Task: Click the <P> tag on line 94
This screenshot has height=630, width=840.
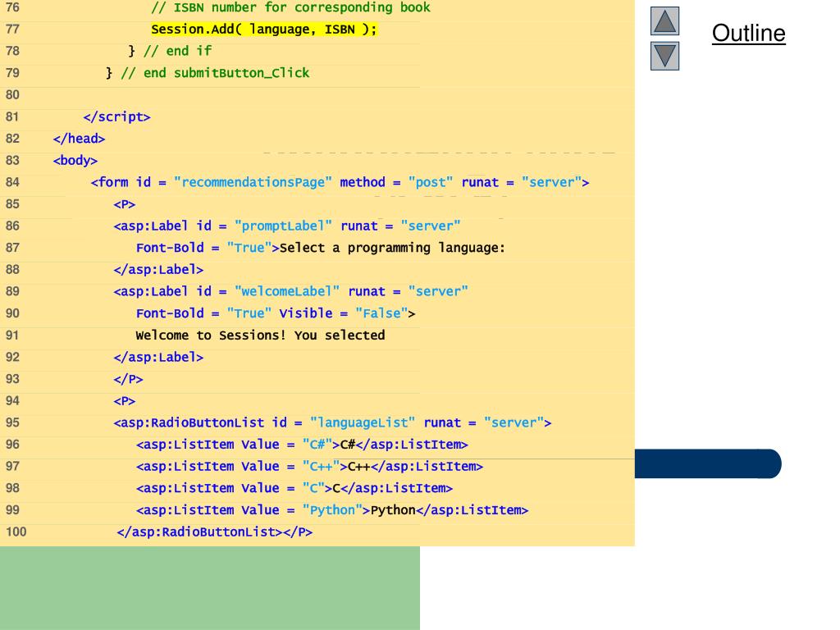Action: (x=125, y=401)
